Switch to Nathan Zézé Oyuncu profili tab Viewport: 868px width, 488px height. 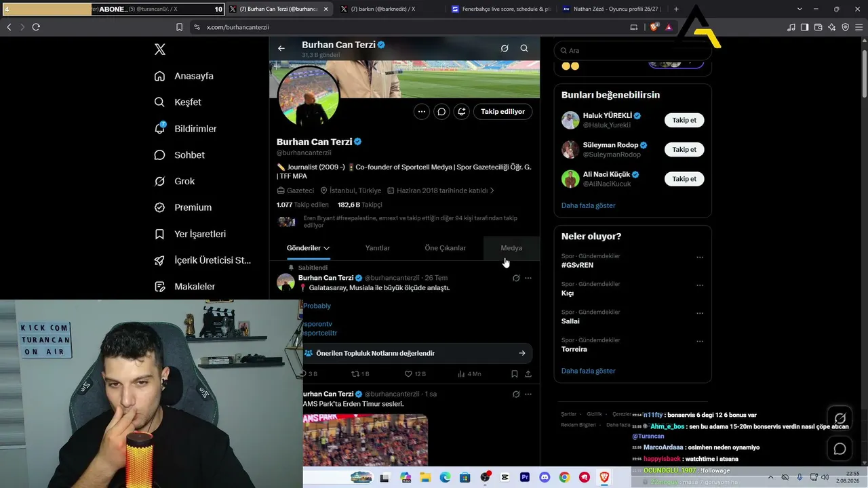point(610,9)
